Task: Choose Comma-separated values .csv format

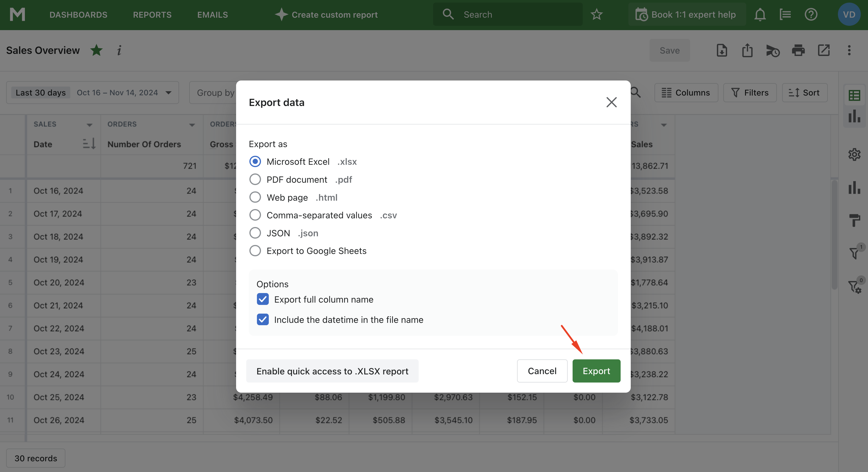Action: click(255, 215)
